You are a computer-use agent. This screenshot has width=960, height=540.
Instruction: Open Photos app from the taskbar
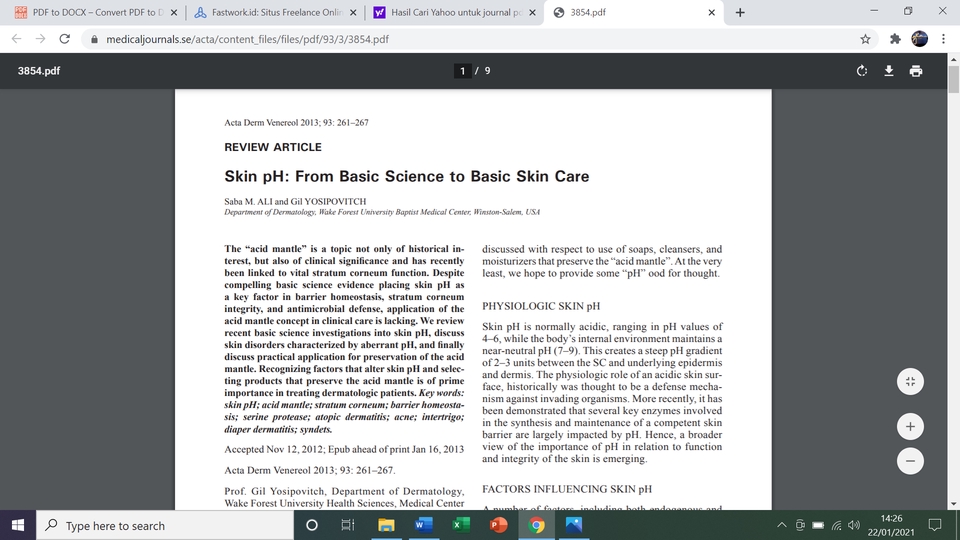coord(574,525)
